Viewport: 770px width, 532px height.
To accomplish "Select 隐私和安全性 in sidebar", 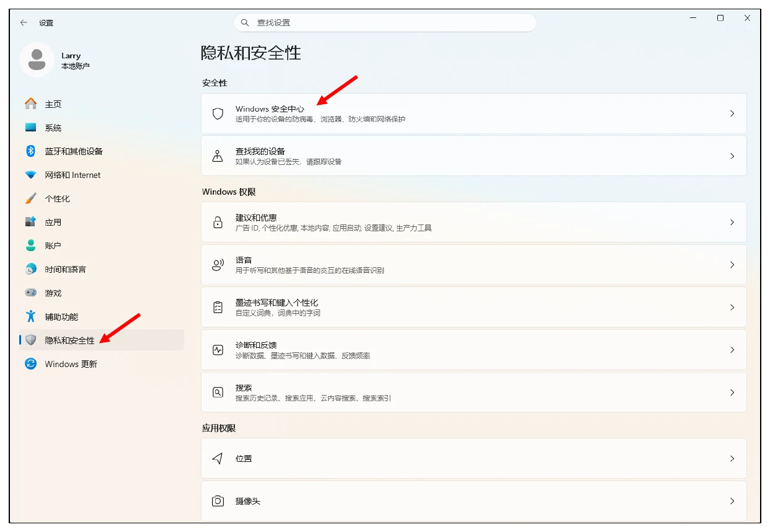I will click(x=102, y=340).
